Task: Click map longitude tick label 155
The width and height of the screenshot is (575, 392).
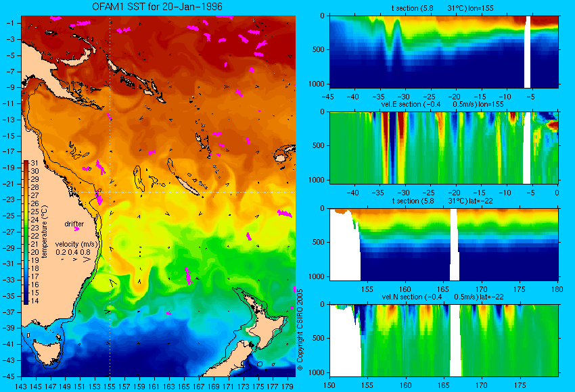Action: click(x=110, y=386)
